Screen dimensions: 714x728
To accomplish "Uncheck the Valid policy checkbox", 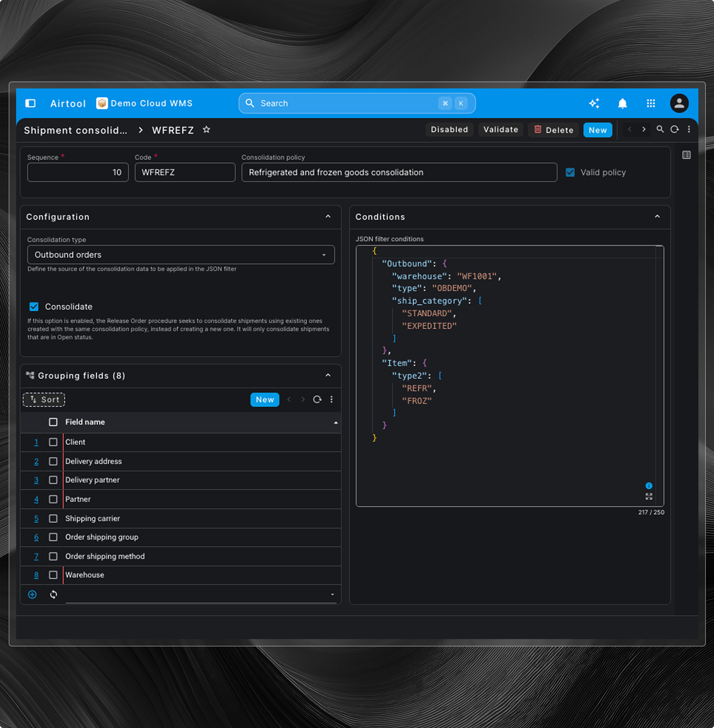I will (x=570, y=172).
